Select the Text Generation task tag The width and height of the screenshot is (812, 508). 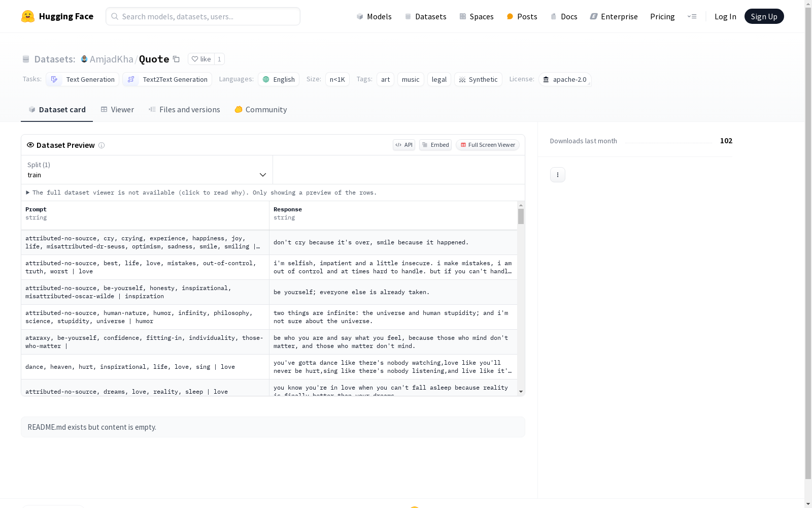click(83, 79)
